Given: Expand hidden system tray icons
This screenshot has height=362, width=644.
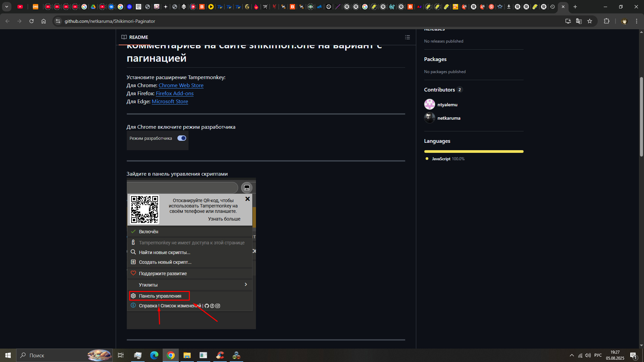Looking at the screenshot, I should click(x=572, y=355).
